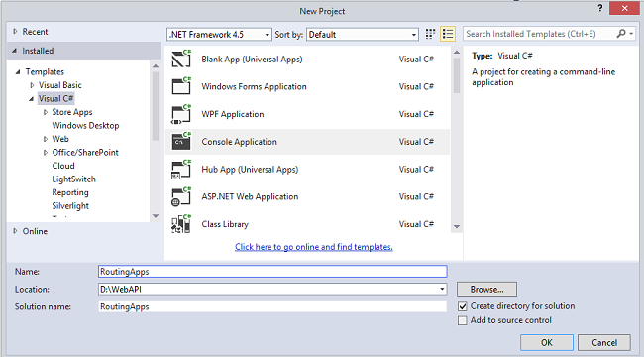The height and width of the screenshot is (357, 644).
Task: Click the Windows Forms Application label
Action: (254, 87)
